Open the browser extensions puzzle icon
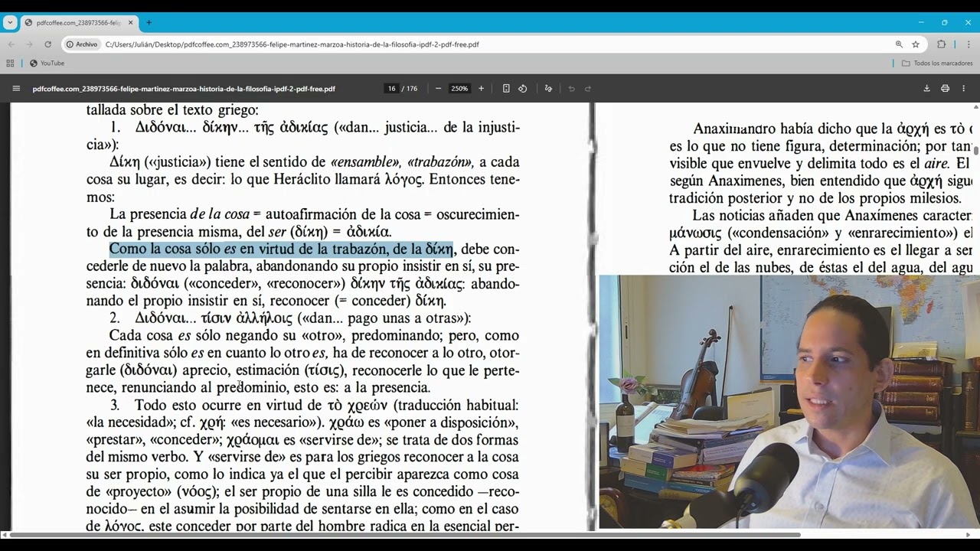The width and height of the screenshot is (980, 551). (941, 44)
